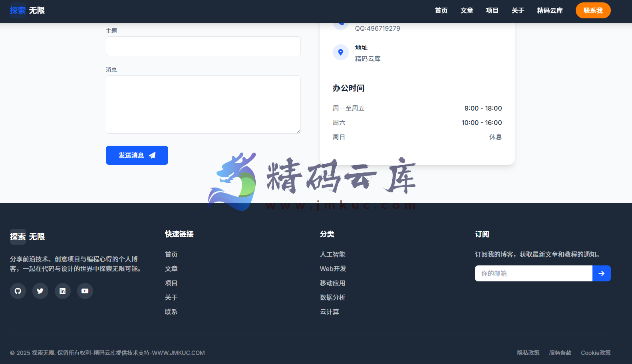The width and height of the screenshot is (632, 364).
Task: Select the QQ:496719279 contact text
Action: click(x=378, y=28)
